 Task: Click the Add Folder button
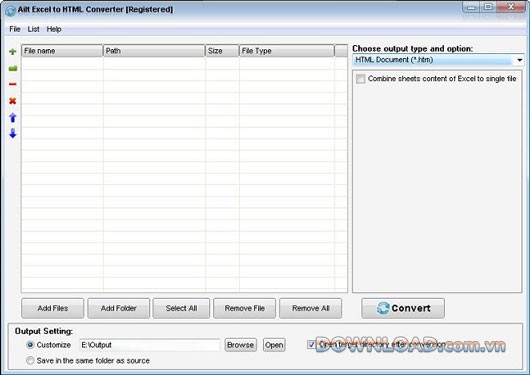click(119, 308)
